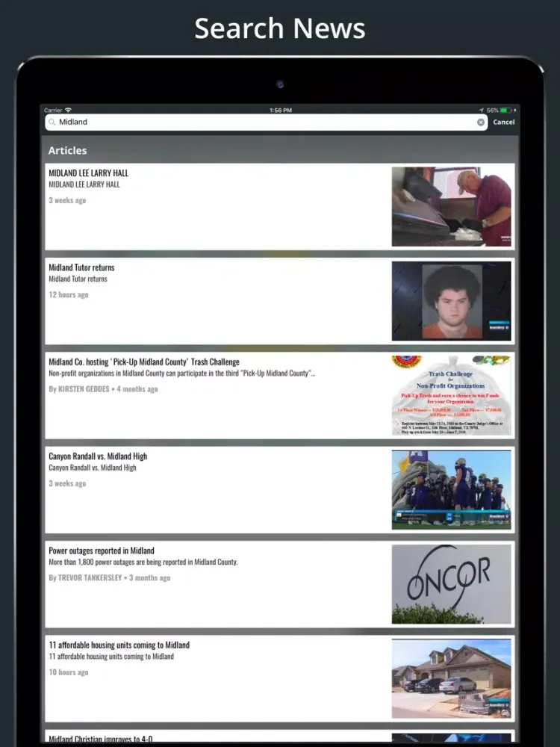Click the magnifier icon in search bar
The width and height of the screenshot is (560, 747).
click(x=52, y=123)
